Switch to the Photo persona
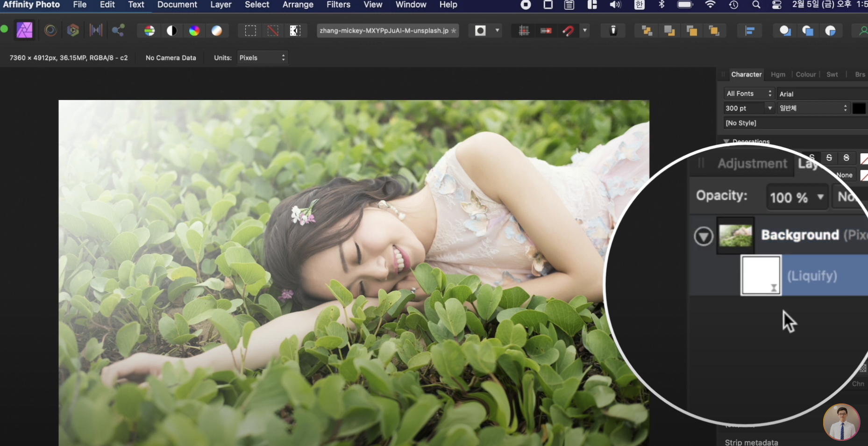This screenshot has height=446, width=868. 25,30
